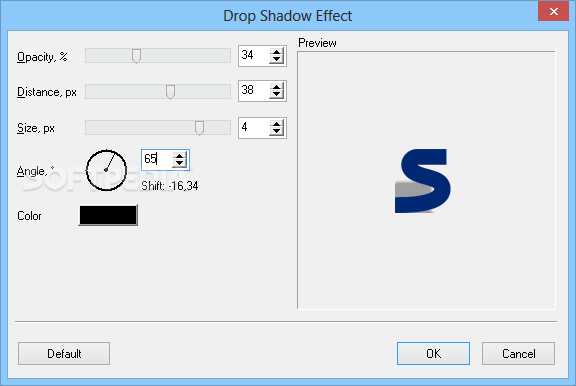Screen dimensions: 576x386
Task: Click the 'Preview' heading text
Action: point(317,43)
